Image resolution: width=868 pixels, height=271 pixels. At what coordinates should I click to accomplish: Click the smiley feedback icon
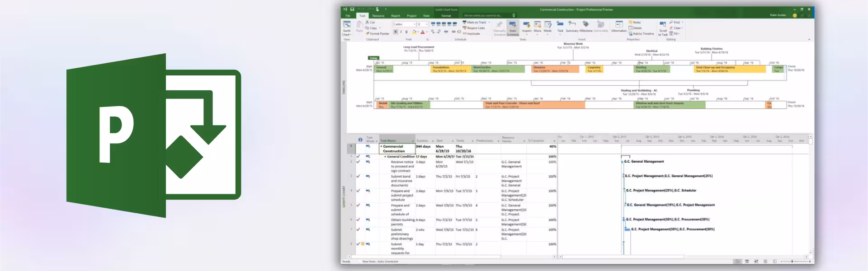pyautogui.click(x=795, y=15)
